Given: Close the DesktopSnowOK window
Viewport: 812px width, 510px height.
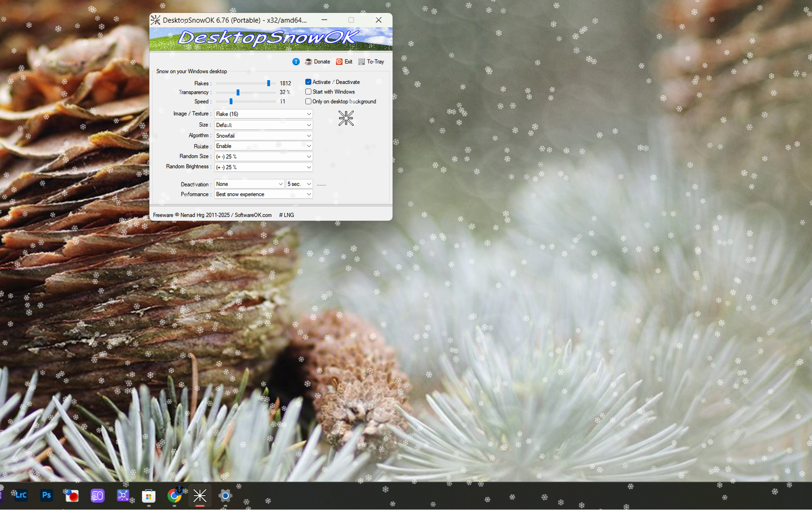Looking at the screenshot, I should point(378,20).
